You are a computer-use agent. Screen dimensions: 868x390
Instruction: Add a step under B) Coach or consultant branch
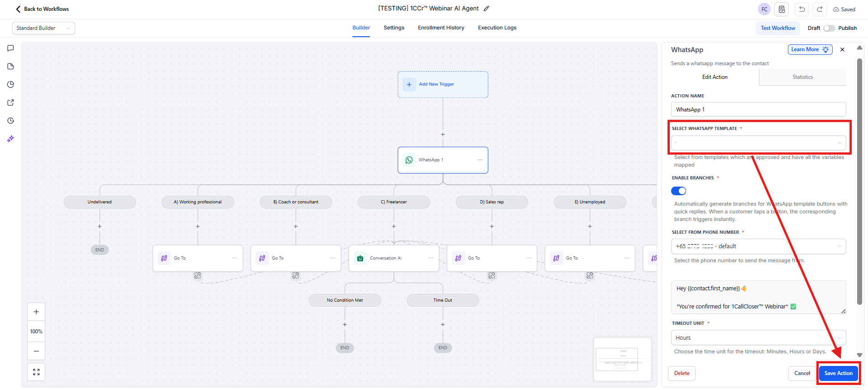tap(296, 226)
